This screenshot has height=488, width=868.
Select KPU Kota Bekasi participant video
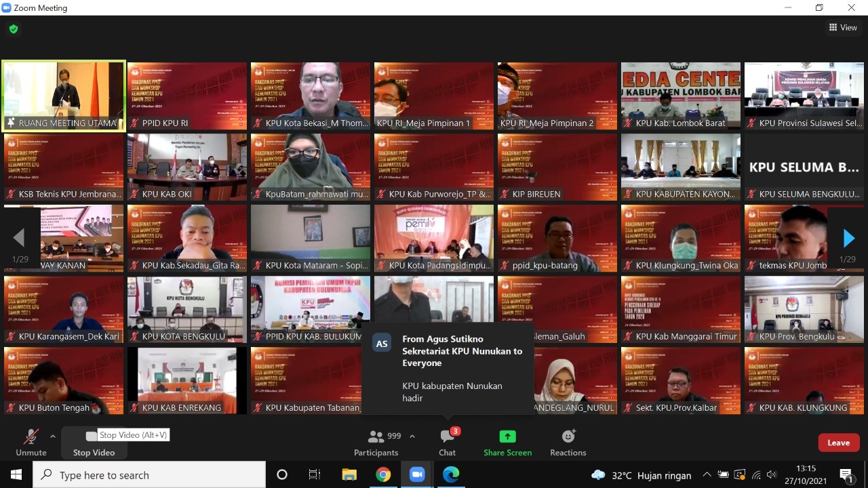point(311,95)
